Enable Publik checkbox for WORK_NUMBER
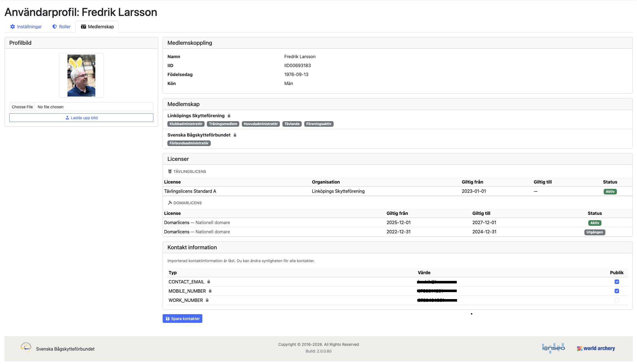Screen dimensions: 637x364 pos(617,300)
